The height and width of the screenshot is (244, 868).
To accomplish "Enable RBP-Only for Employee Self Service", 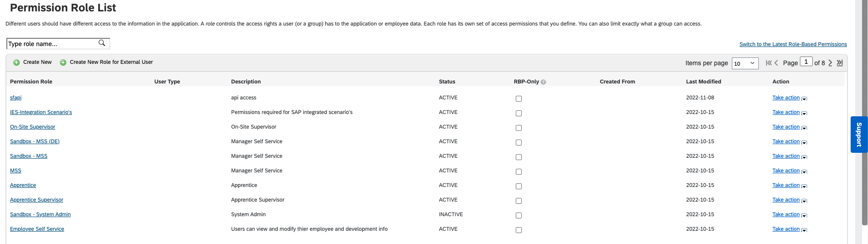I will pos(519,230).
